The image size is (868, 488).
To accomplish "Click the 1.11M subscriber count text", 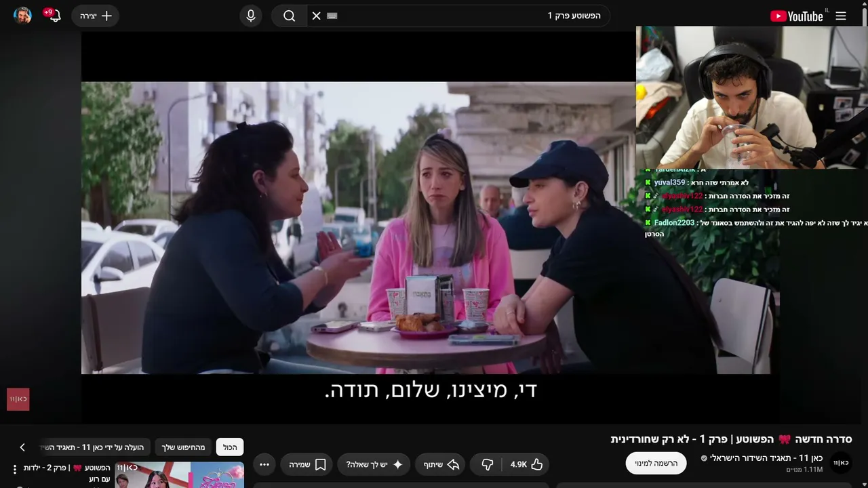I will pyautogui.click(x=804, y=470).
